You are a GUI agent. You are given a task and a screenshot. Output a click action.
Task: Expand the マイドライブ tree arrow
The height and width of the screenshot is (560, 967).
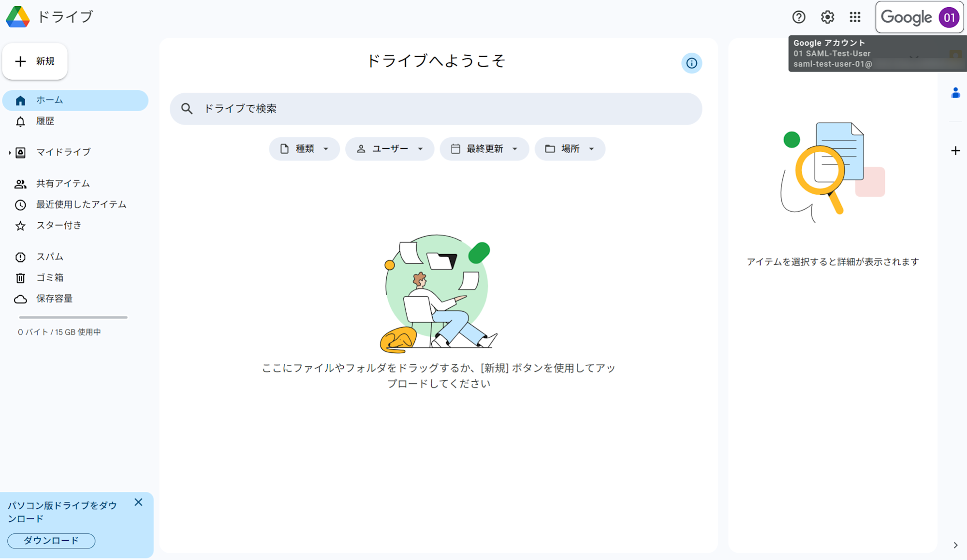click(x=9, y=152)
